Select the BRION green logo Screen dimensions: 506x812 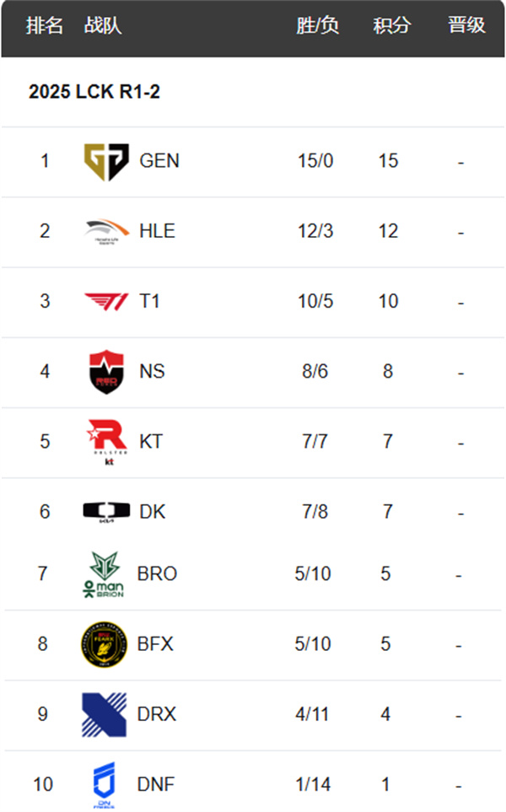click(104, 574)
